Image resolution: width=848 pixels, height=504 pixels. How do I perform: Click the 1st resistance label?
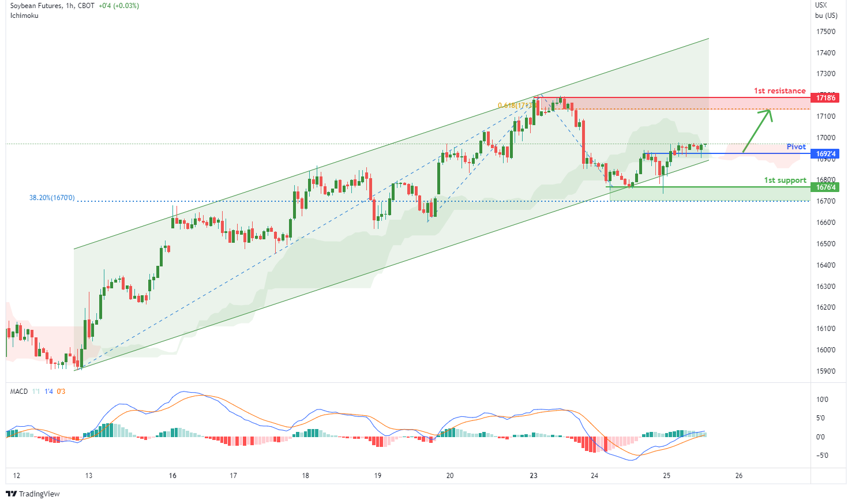[779, 91]
